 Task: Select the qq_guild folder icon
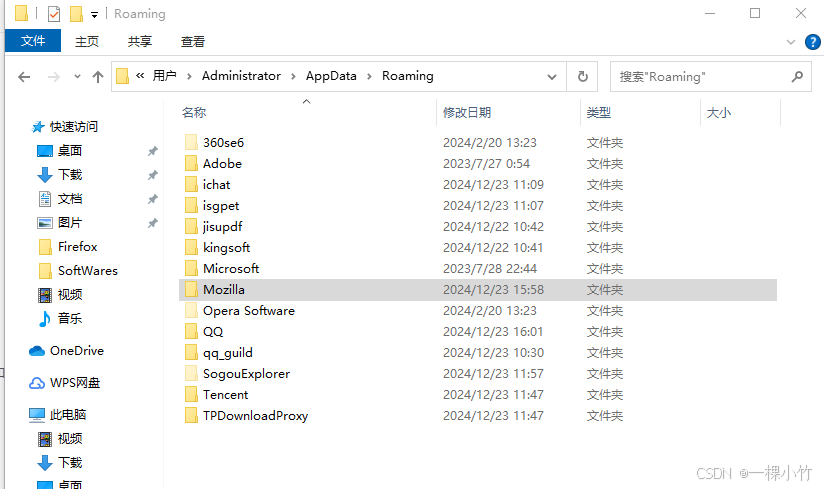191,352
